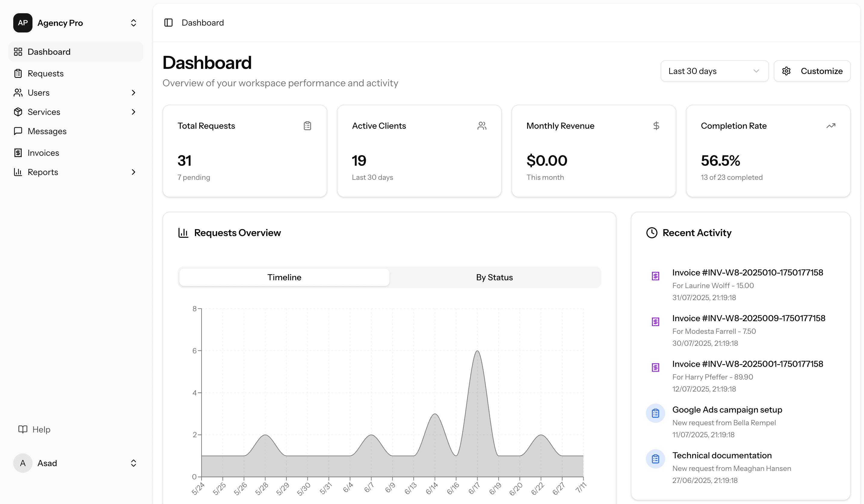Open Invoice #INV-W8-2025001-1750177158 from Recent Activity
The height and width of the screenshot is (504, 864).
748,364
